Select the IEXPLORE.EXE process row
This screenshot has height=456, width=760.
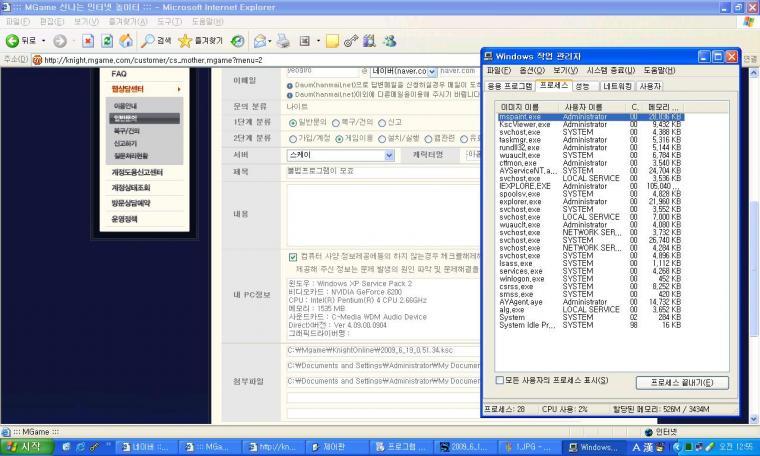pyautogui.click(x=590, y=186)
